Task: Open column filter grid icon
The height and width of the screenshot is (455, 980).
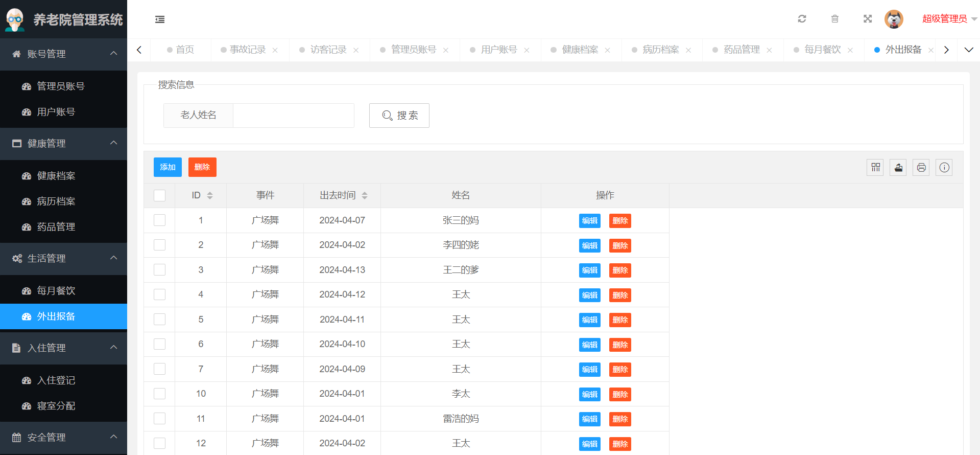Action: point(875,167)
